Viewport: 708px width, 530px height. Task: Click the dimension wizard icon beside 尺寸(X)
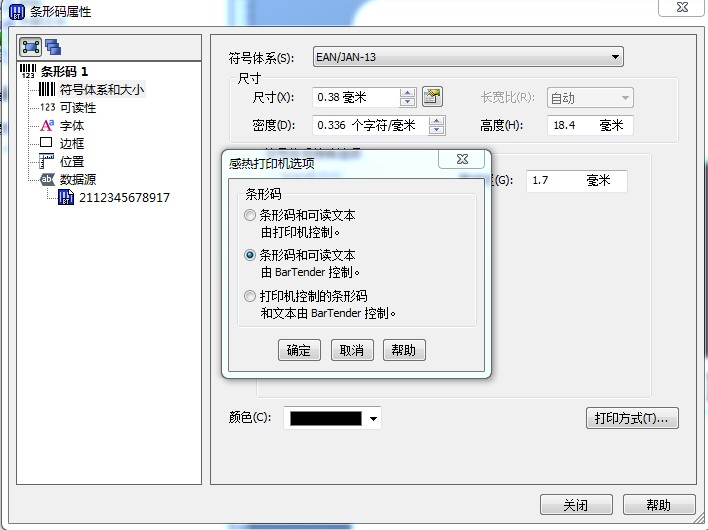(432, 97)
